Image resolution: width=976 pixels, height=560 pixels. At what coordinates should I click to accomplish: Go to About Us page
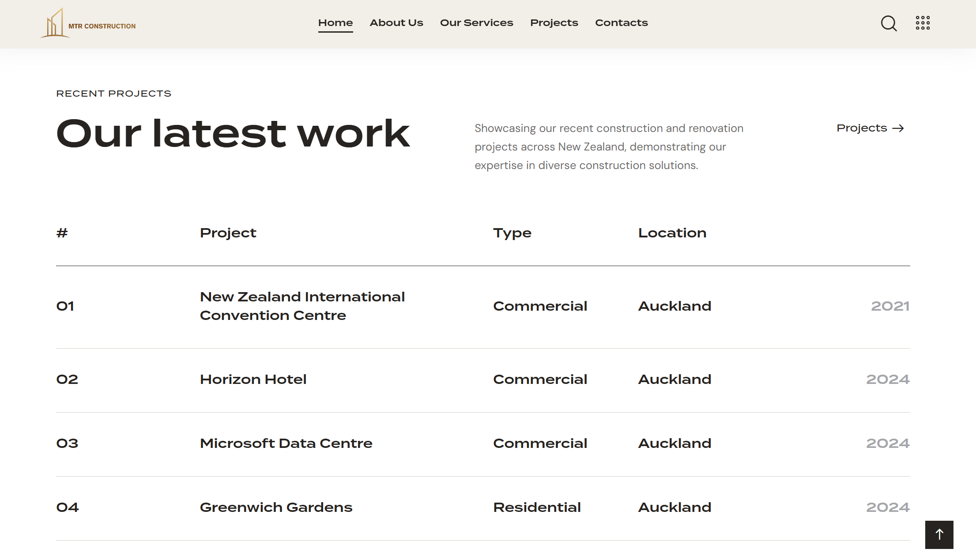click(x=396, y=23)
